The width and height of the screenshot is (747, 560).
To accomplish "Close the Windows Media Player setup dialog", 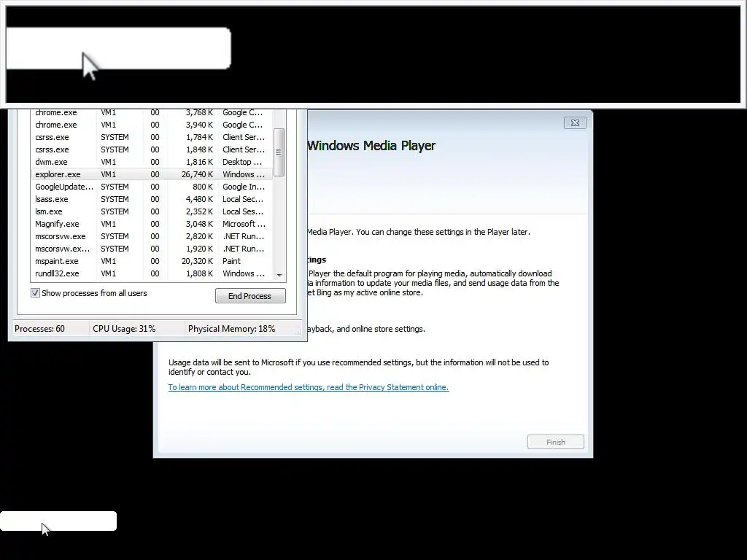I will pyautogui.click(x=575, y=122).
